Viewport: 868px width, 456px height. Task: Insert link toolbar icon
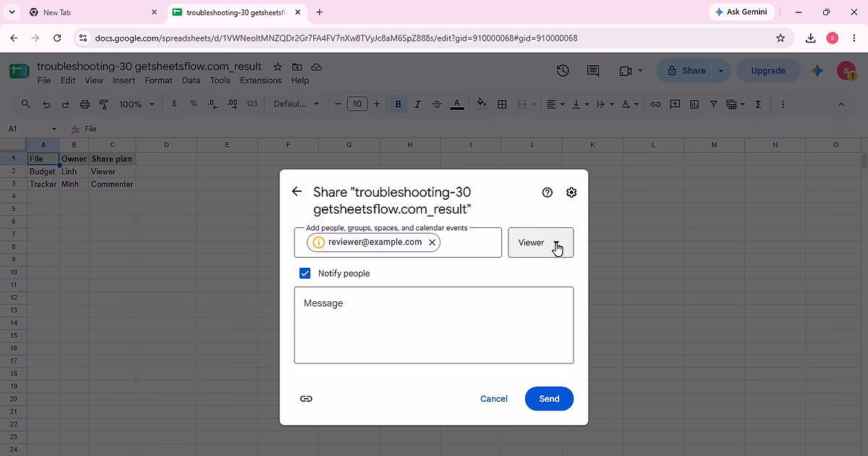655,104
